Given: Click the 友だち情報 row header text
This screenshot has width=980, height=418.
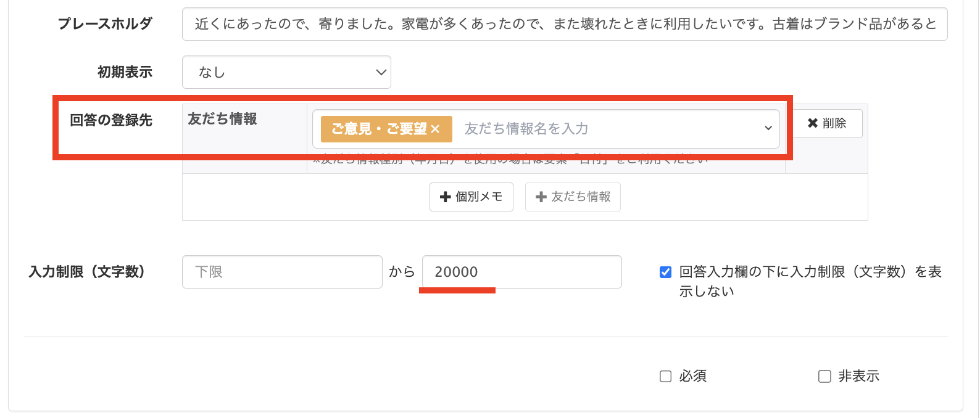Looking at the screenshot, I should [x=222, y=119].
